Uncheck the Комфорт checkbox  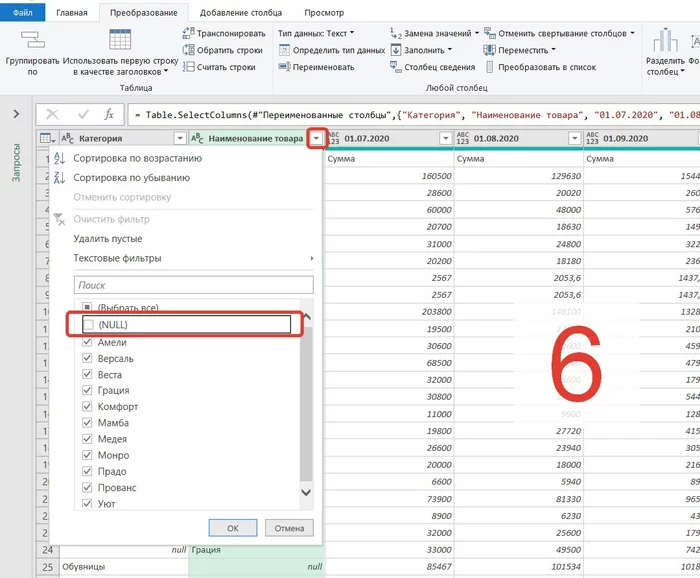(88, 406)
